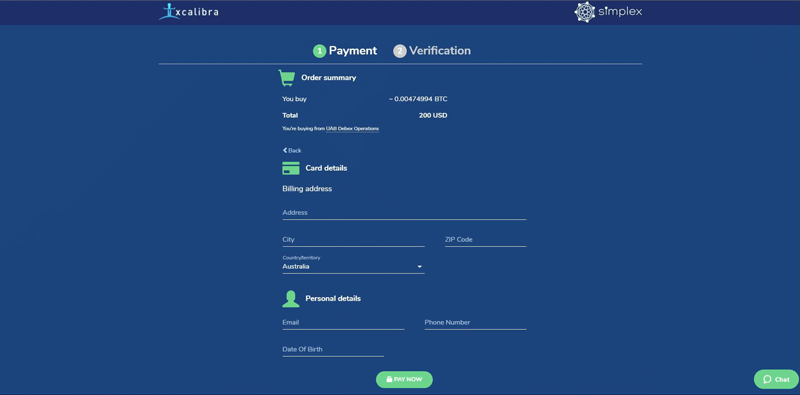This screenshot has width=800, height=395.
Task: Go back using the Back link
Action: click(x=292, y=151)
